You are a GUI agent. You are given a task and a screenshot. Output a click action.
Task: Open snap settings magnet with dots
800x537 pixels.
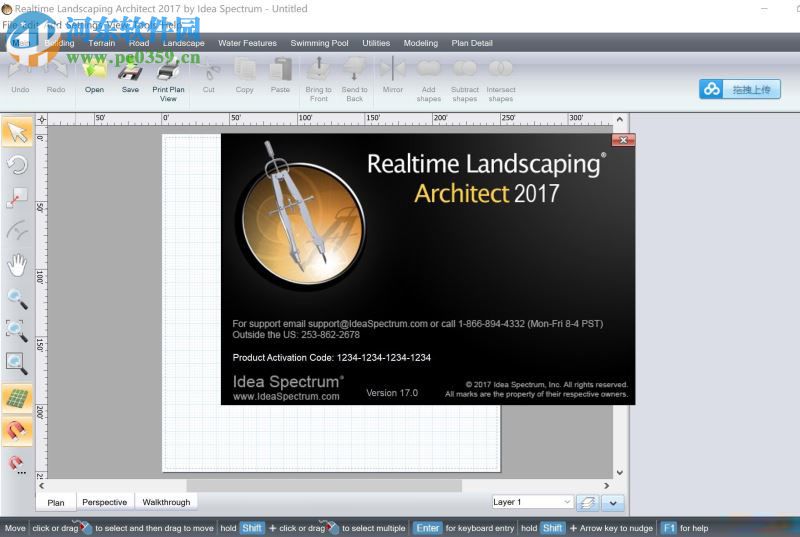point(17,465)
